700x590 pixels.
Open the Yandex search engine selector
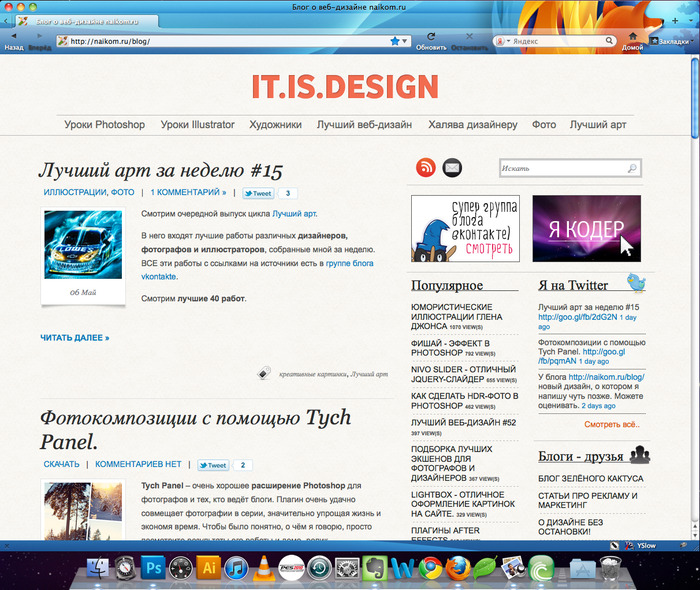pos(503,41)
